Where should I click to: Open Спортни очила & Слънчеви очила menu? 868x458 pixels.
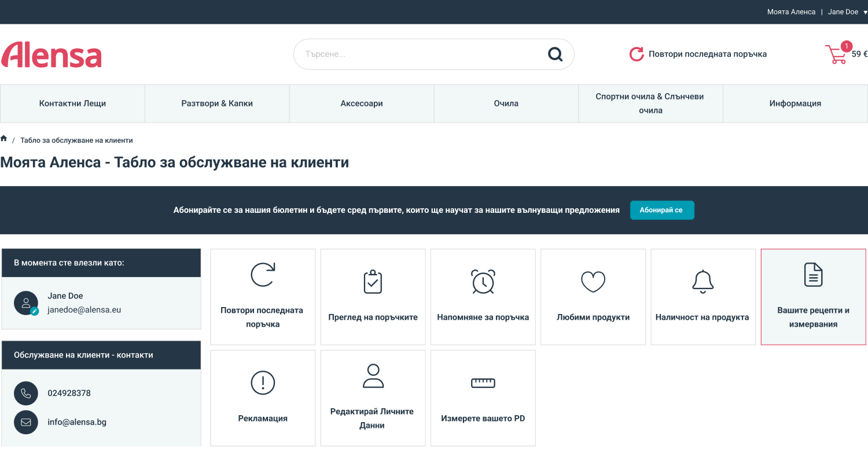pos(651,104)
